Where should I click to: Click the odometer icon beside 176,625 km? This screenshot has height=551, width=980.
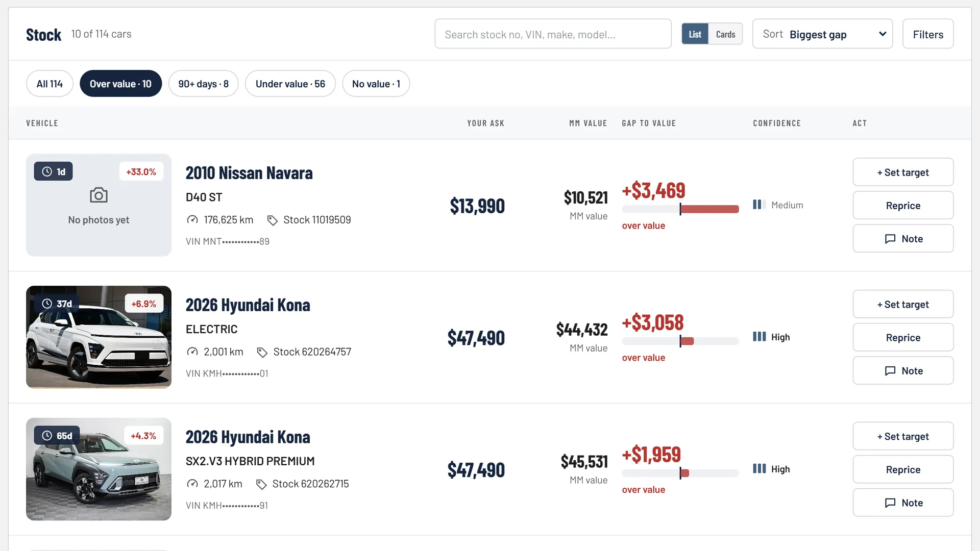tap(192, 220)
